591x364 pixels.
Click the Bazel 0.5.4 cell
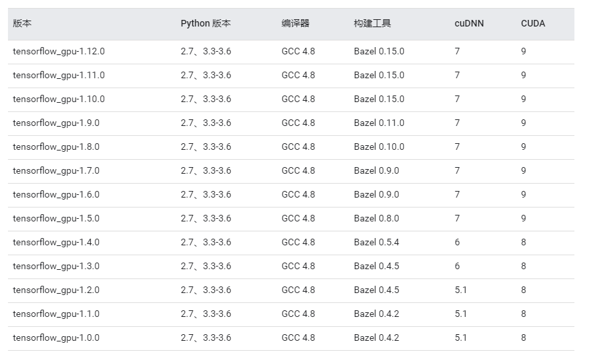[376, 242]
